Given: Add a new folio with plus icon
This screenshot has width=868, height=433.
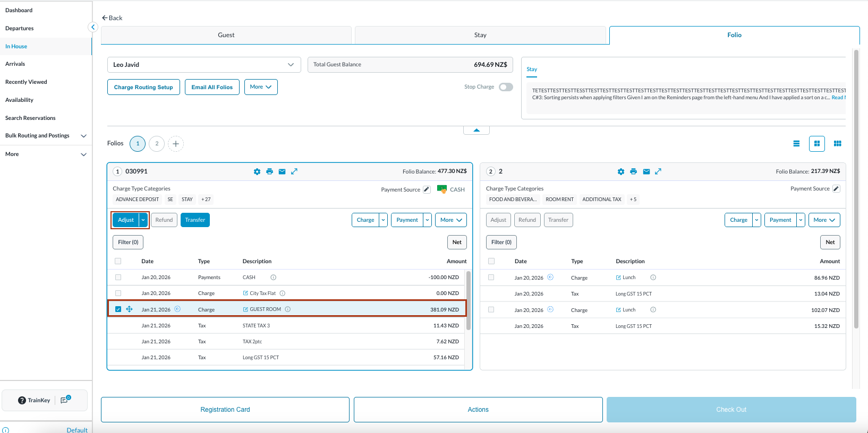Looking at the screenshot, I should tap(176, 144).
